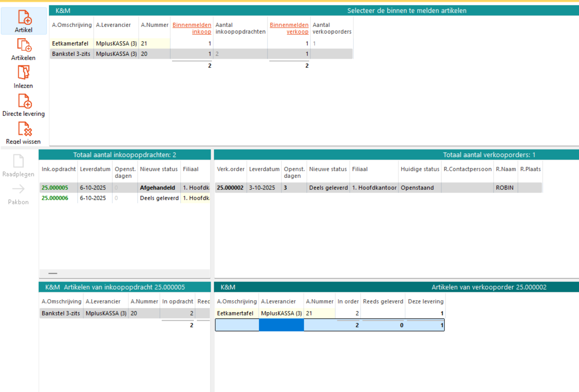Open the Raadplegen document icon
This screenshot has height=392, width=579.
coord(19,161)
